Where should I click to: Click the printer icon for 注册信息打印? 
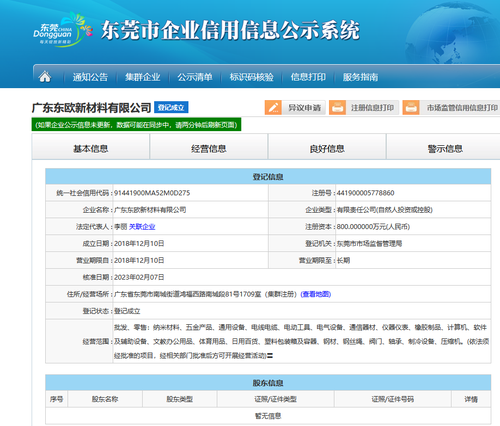[x=337, y=108]
